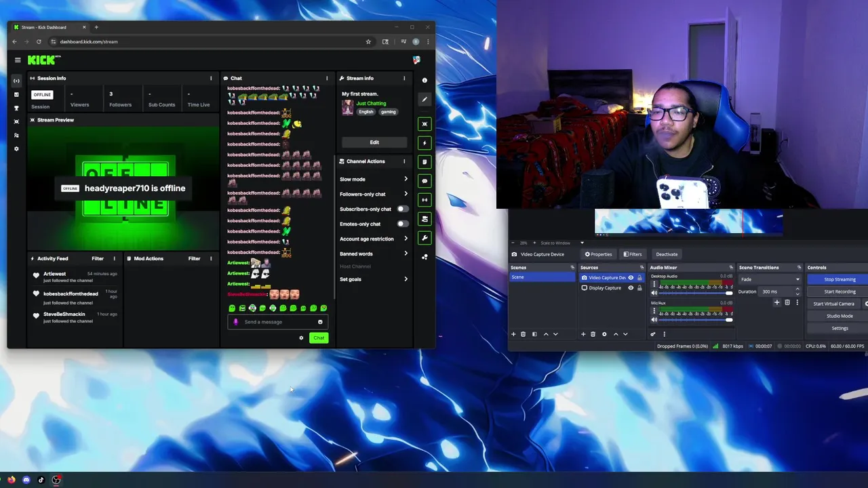This screenshot has height=488, width=868.
Task: Open Filters for the selected OBS source
Action: point(633,254)
